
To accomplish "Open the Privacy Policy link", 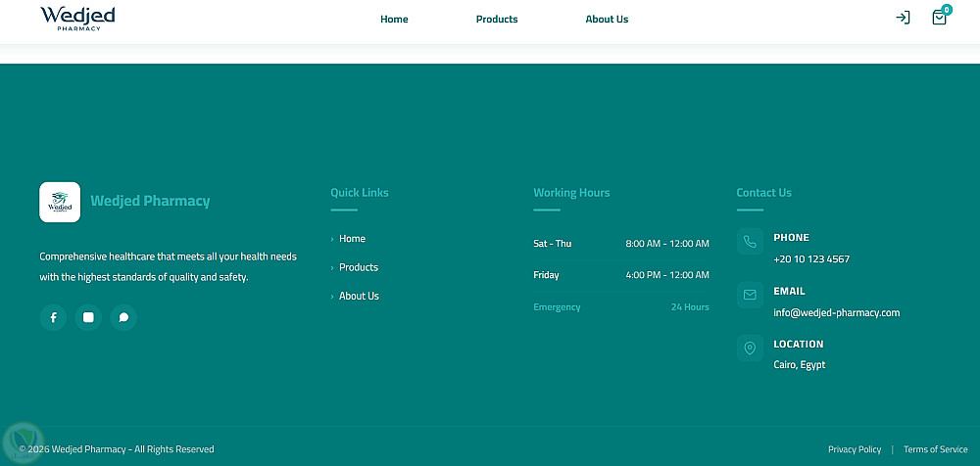I will [x=855, y=449].
